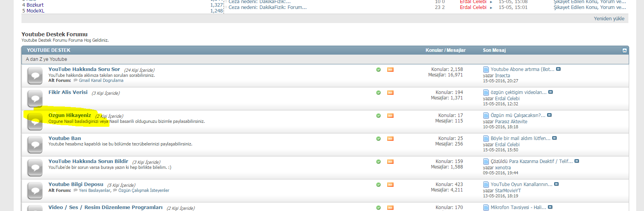Viewport: 644px width, 211px height.
Task: Open the YouTube Hakkında Soru Sor forum
Action: click(84, 69)
